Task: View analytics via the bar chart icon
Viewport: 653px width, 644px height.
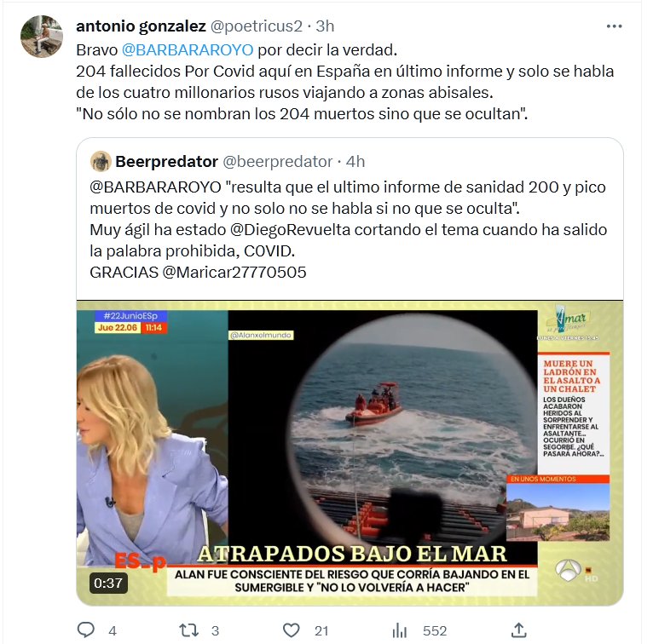Action: pyautogui.click(x=399, y=630)
